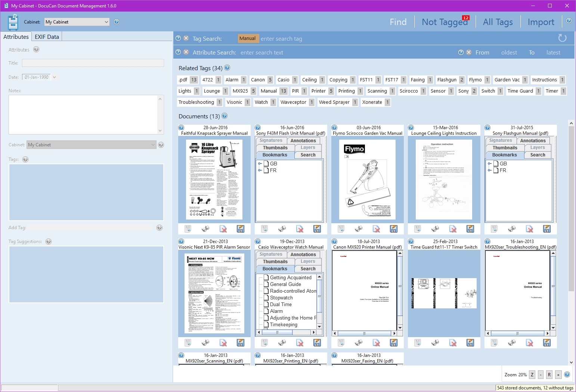Clear the From/To date range X icon

pos(469,52)
